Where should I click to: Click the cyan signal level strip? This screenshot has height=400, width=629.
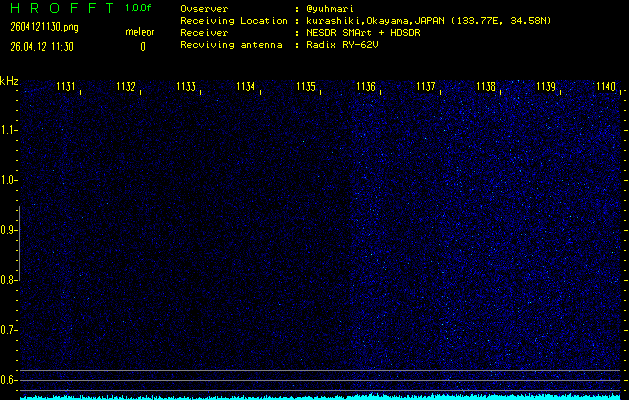(x=320, y=396)
